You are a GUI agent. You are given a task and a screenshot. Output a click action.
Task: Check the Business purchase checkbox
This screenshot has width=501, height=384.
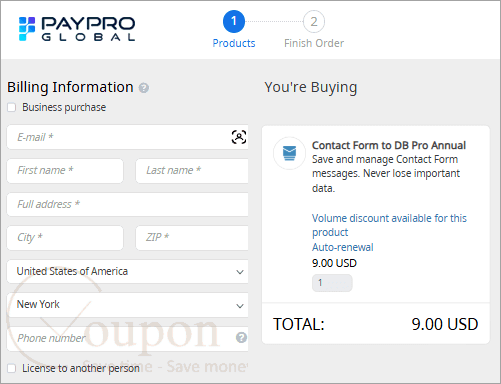[12, 107]
